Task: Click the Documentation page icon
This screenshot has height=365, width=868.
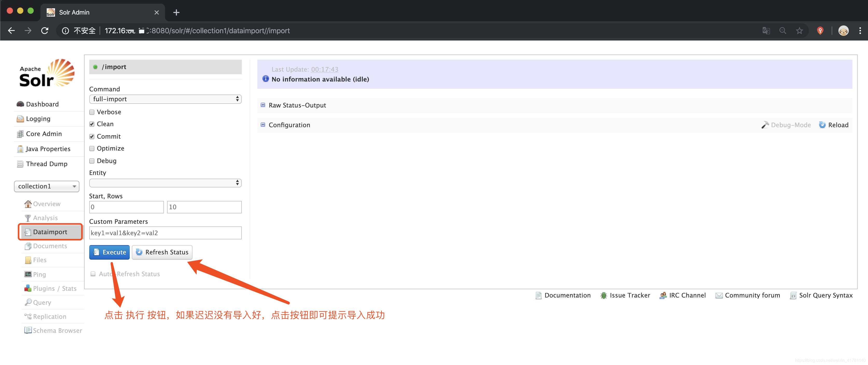Action: (539, 295)
